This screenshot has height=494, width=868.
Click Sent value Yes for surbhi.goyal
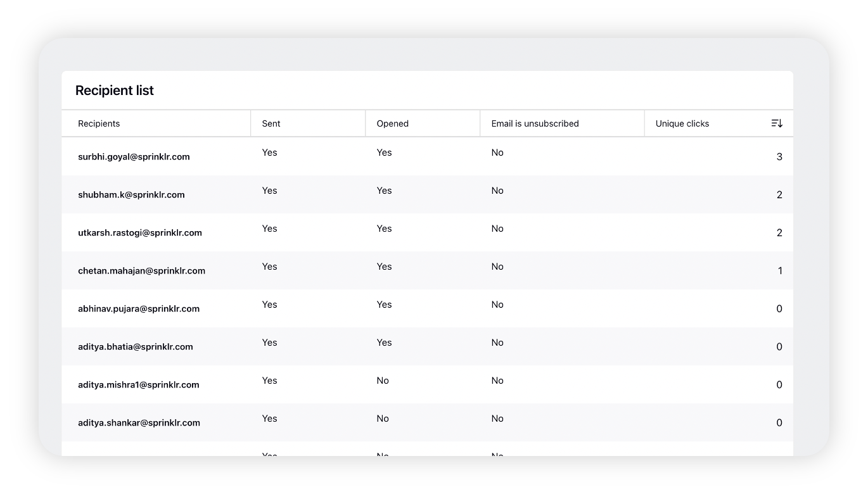269,153
